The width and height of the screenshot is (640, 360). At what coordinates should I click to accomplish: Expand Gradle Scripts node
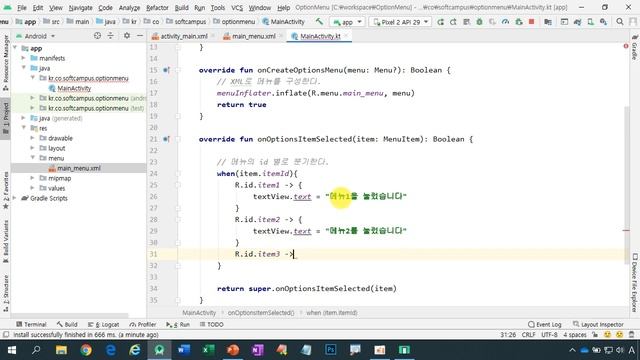[x=15, y=198]
